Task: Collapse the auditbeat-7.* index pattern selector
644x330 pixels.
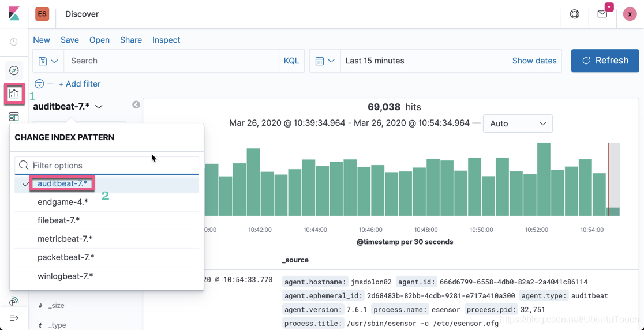Action: pyautogui.click(x=68, y=107)
